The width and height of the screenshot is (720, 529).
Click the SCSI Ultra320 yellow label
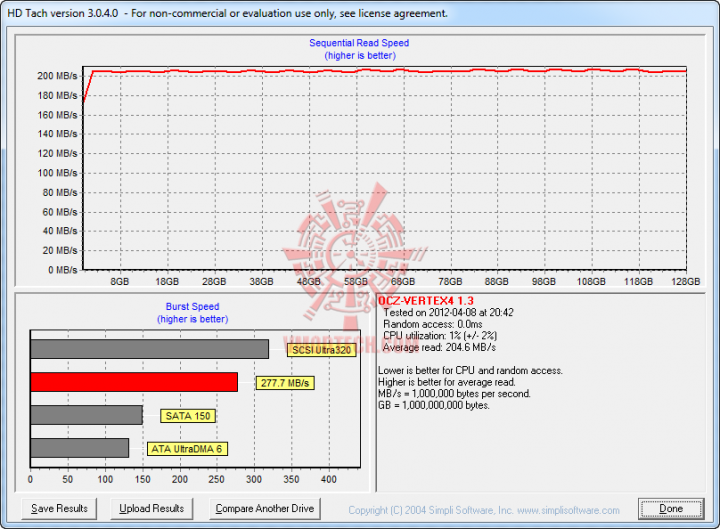click(x=321, y=350)
